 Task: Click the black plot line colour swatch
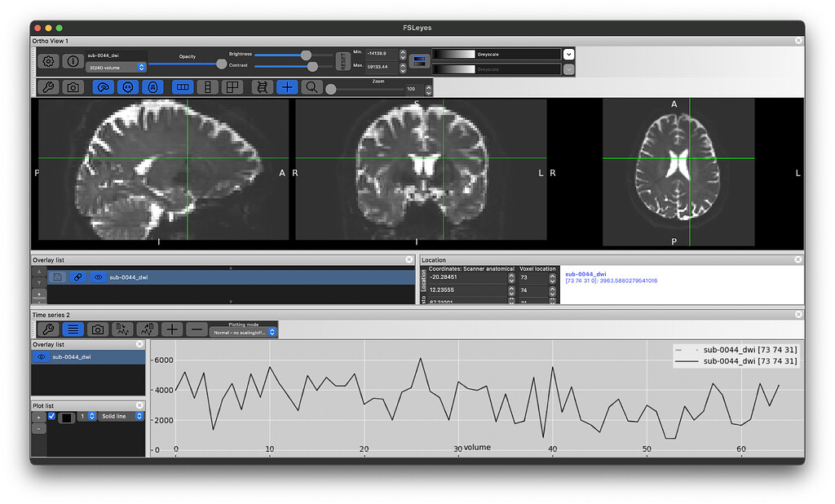pyautogui.click(x=67, y=417)
